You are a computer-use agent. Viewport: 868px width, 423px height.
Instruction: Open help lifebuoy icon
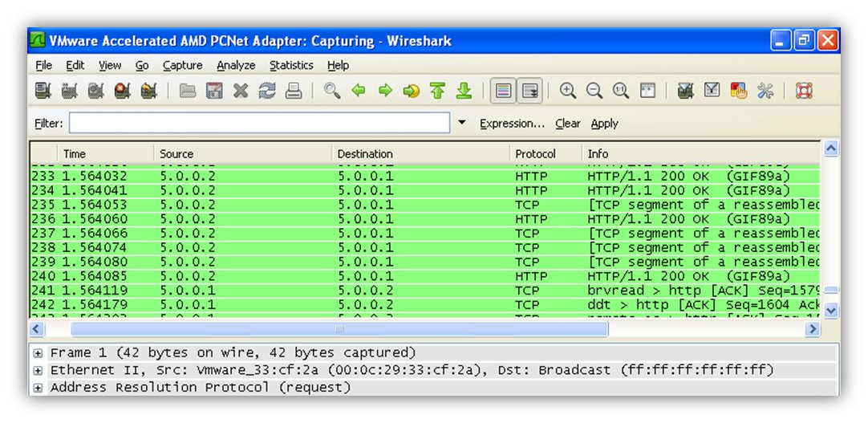tap(804, 90)
